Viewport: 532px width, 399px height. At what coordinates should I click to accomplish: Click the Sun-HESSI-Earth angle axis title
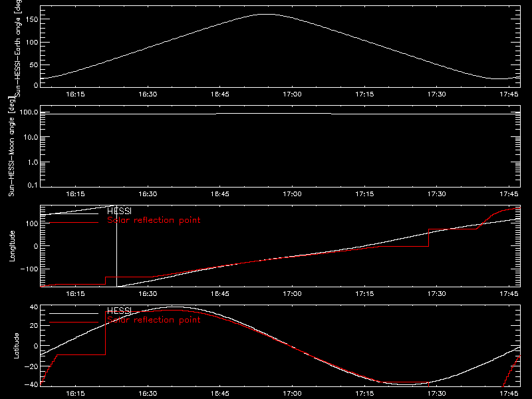(18, 47)
